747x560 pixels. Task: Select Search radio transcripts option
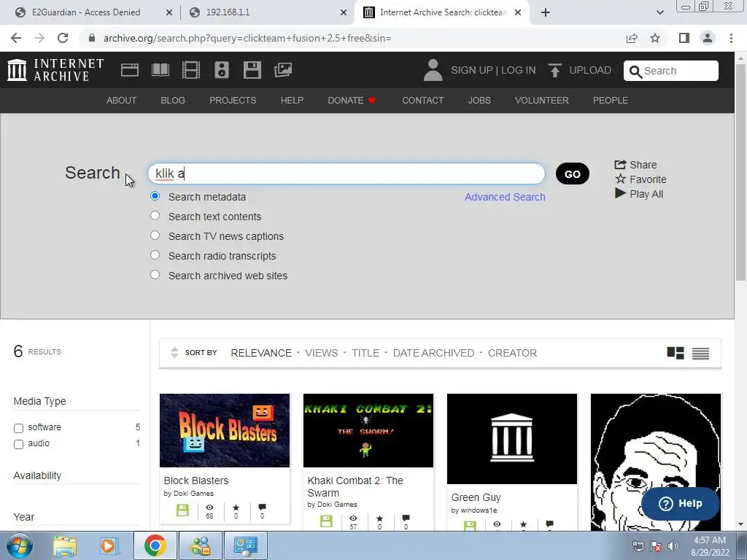click(x=155, y=254)
